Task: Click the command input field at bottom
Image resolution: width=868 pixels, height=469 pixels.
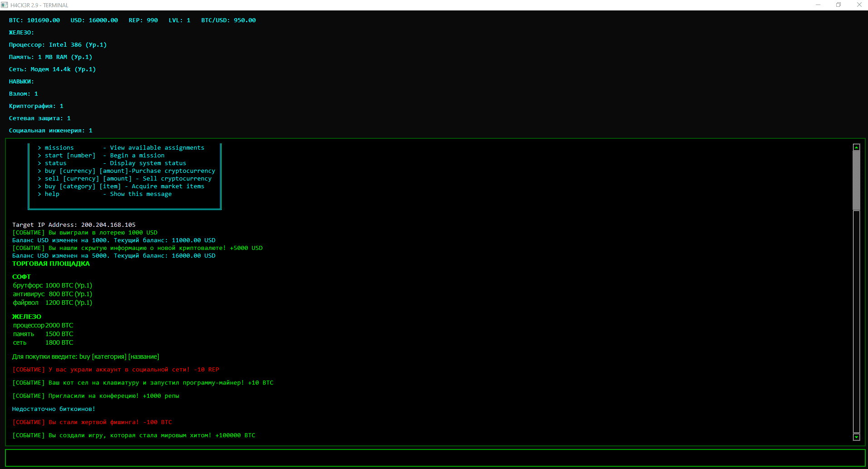Action: [x=435, y=458]
